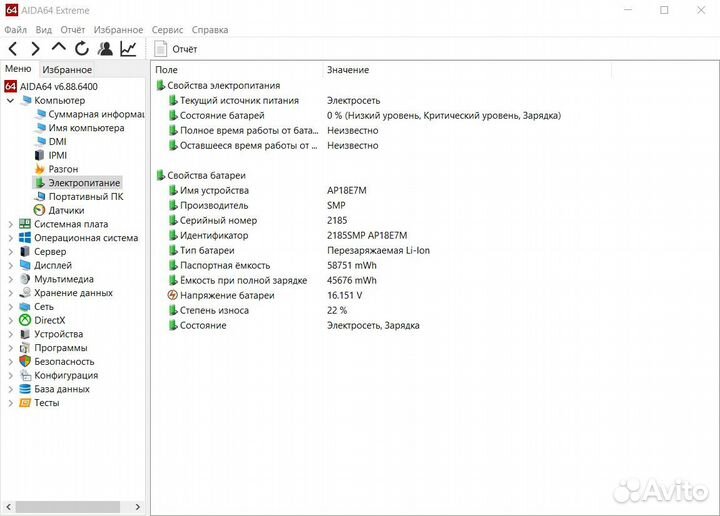The height and width of the screenshot is (516, 720).
Task: Click the Сеть network icon
Action: [x=25, y=307]
